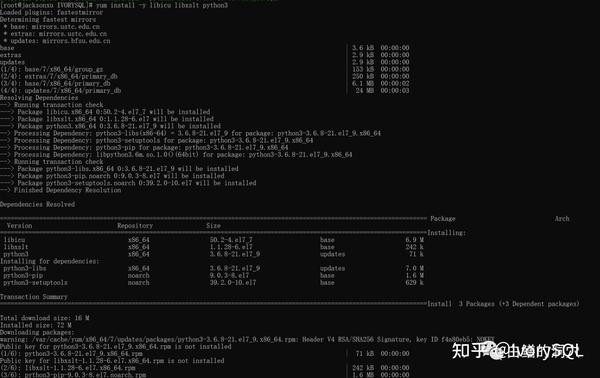Click the '* extras: mirrors.ustc.edu.cn' mirror line

click(x=55, y=34)
